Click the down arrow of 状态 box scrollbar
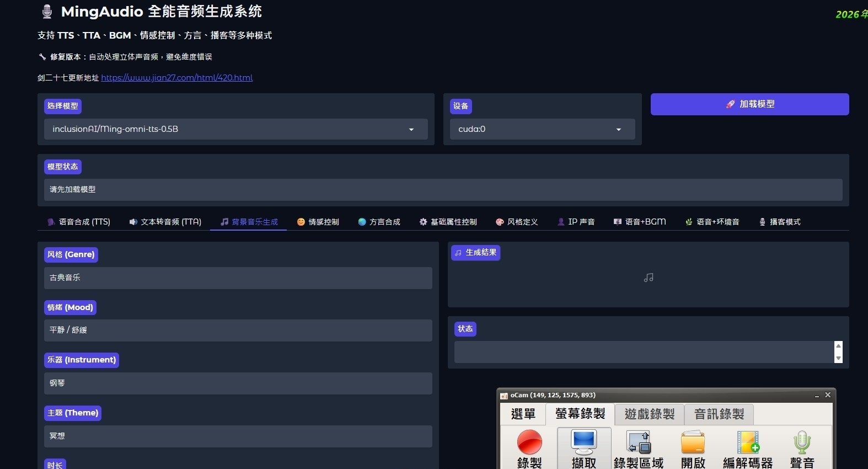Screen dimensions: 868x469 click(838, 358)
